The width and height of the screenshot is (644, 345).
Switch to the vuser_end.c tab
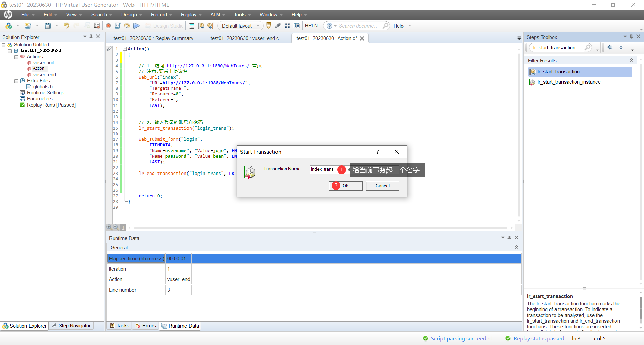pyautogui.click(x=245, y=38)
